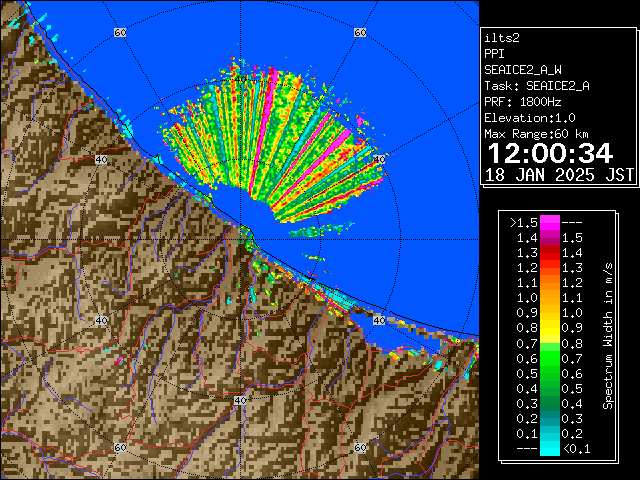Click the '0.5' label left of the color bar
The image size is (640, 480).
pos(527,373)
